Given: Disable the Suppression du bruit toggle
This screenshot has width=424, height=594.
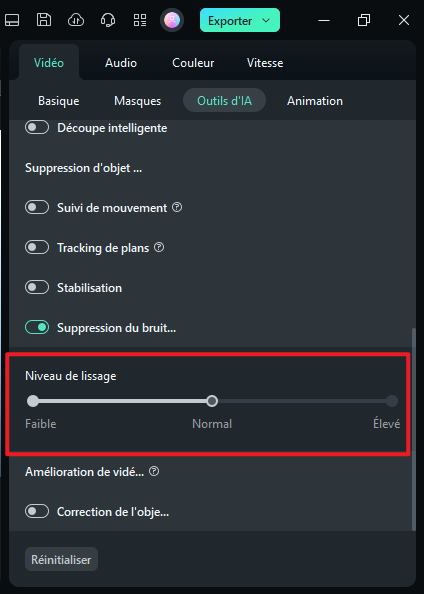Looking at the screenshot, I should tap(37, 327).
